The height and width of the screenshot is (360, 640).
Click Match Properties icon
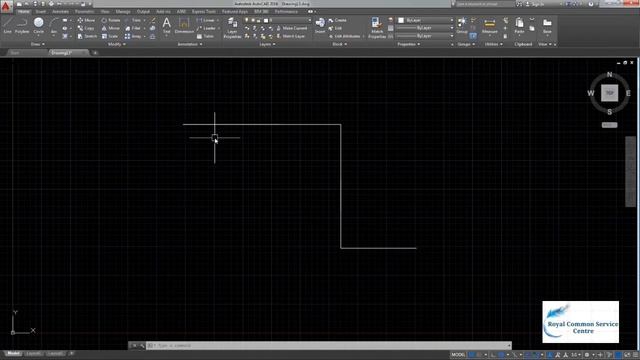(x=377, y=28)
